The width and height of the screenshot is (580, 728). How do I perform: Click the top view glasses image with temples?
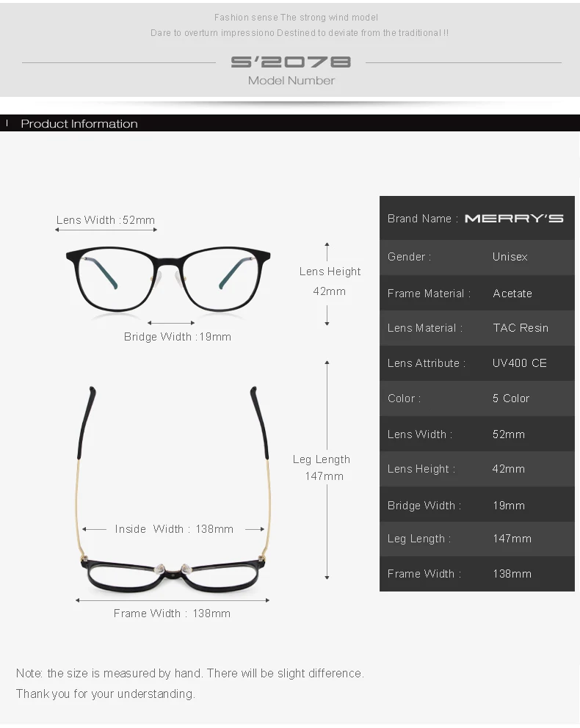(x=174, y=489)
